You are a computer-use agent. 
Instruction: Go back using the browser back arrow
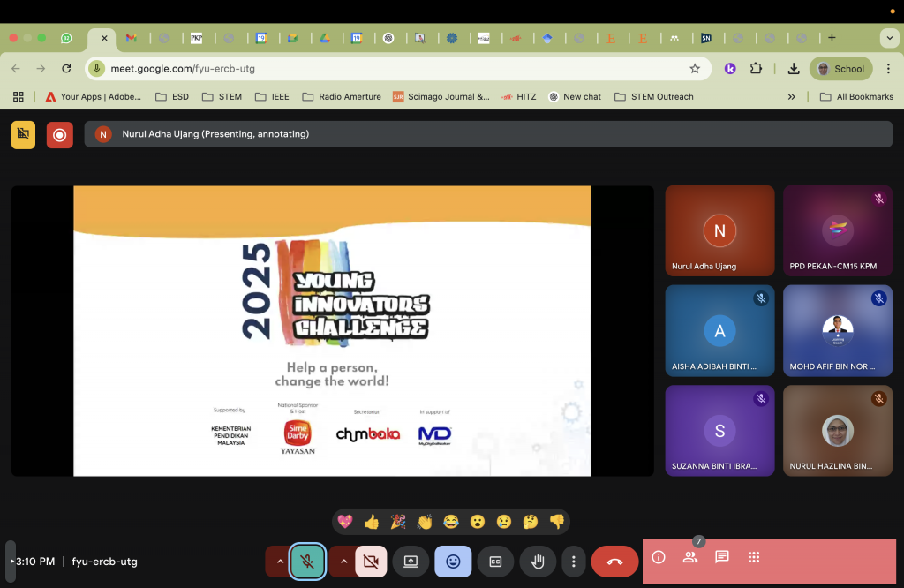tap(16, 69)
